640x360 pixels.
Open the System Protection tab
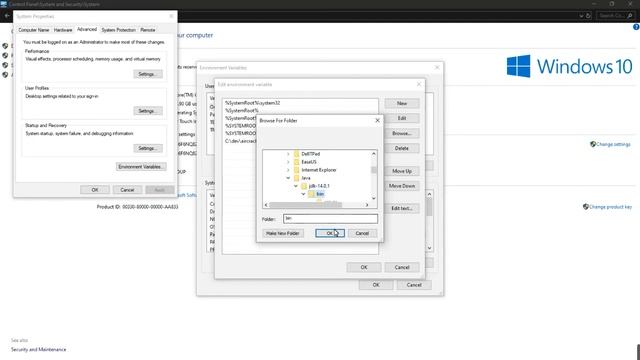click(118, 30)
